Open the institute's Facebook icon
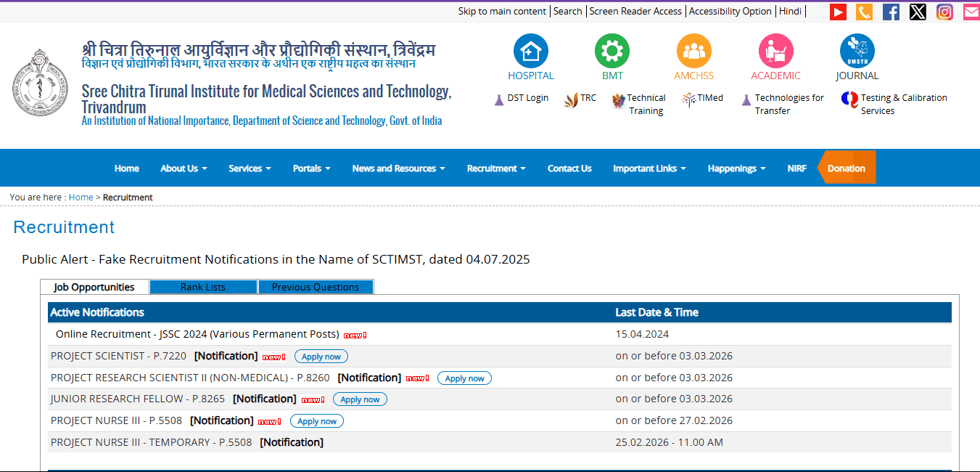The height and width of the screenshot is (472, 980). [x=890, y=12]
